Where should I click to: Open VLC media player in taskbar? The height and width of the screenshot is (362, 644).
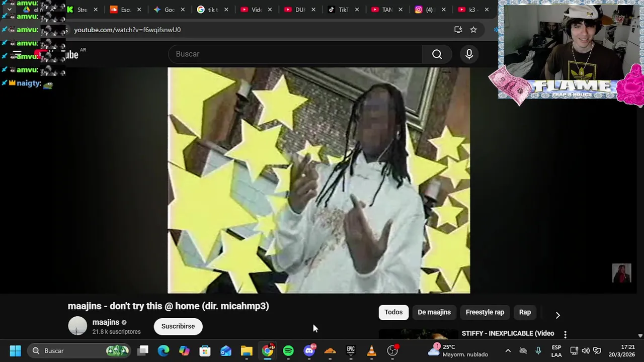tap(371, 350)
